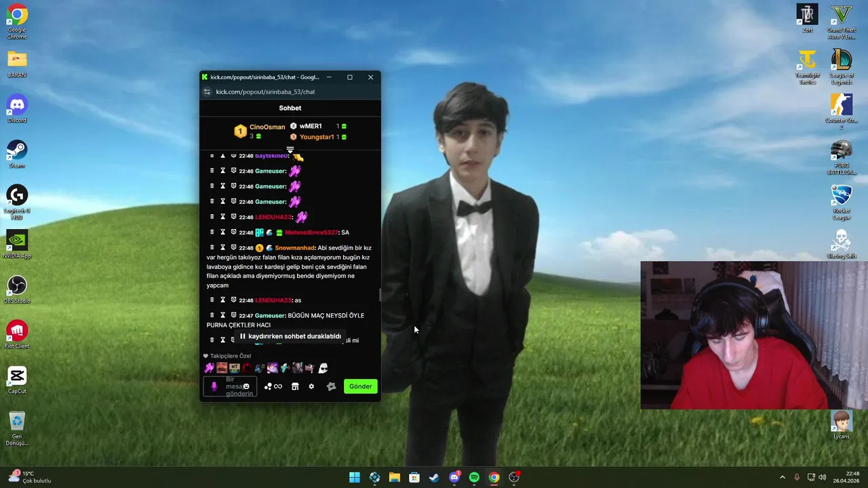Launch Grand Theft Auto V shortcut

(841, 22)
